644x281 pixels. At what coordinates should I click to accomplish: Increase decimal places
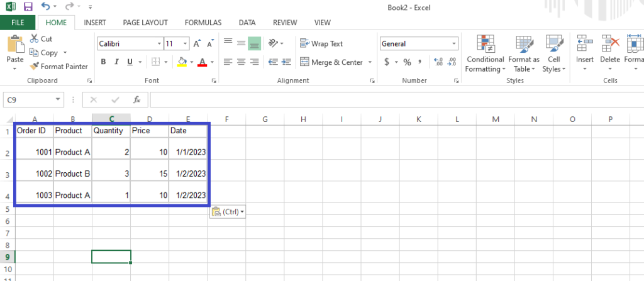(x=438, y=62)
